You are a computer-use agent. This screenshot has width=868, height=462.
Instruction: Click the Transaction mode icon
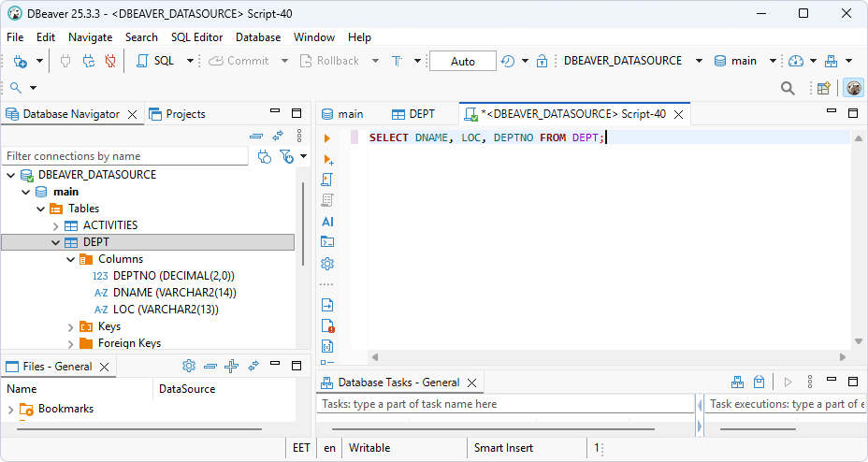coord(397,61)
